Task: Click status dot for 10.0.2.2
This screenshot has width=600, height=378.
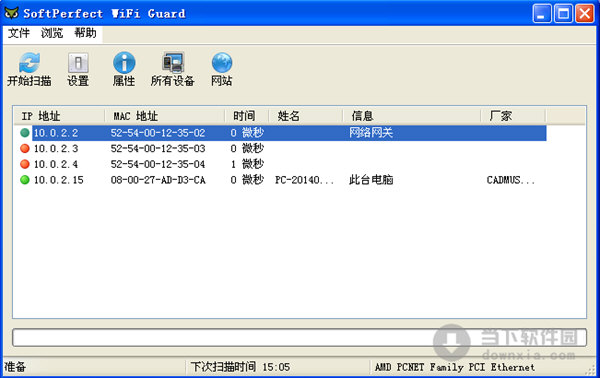Action: (x=25, y=133)
